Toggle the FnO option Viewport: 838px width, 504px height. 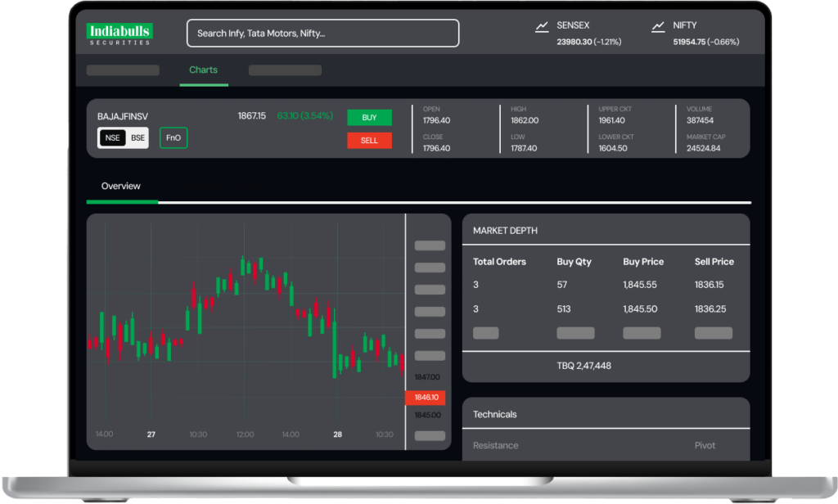[173, 138]
